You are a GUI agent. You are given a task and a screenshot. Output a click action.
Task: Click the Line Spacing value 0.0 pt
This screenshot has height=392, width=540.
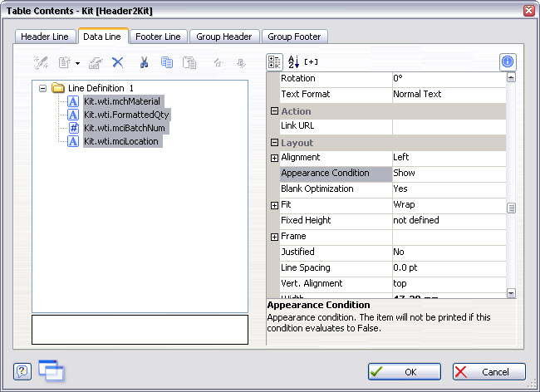(x=449, y=268)
